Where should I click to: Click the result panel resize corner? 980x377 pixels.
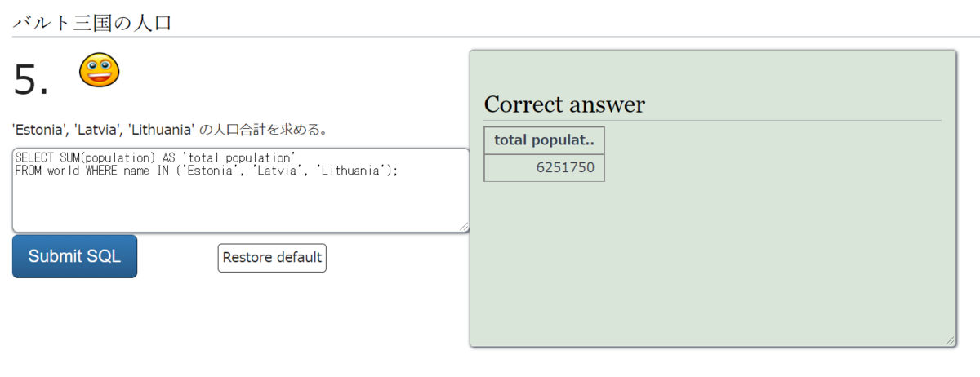tap(950, 342)
